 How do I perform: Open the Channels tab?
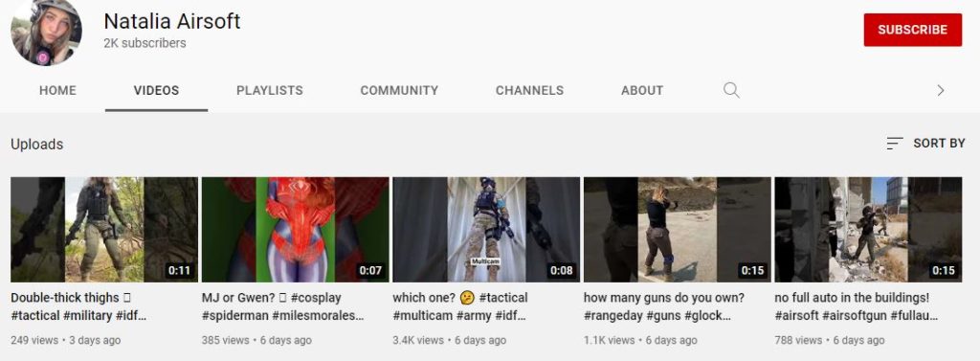click(x=529, y=91)
